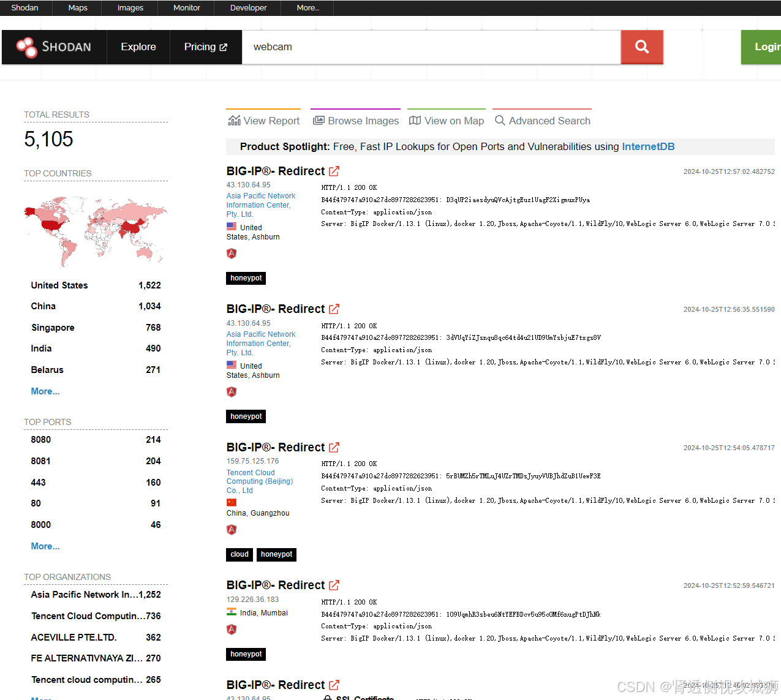The width and height of the screenshot is (781, 700).
Task: Filter by Belarus country
Action: [x=96, y=370]
